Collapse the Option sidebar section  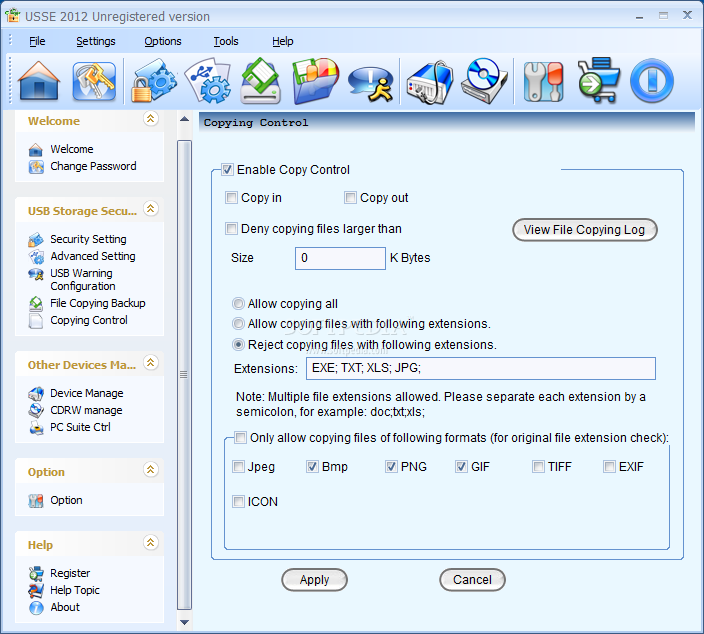151,470
